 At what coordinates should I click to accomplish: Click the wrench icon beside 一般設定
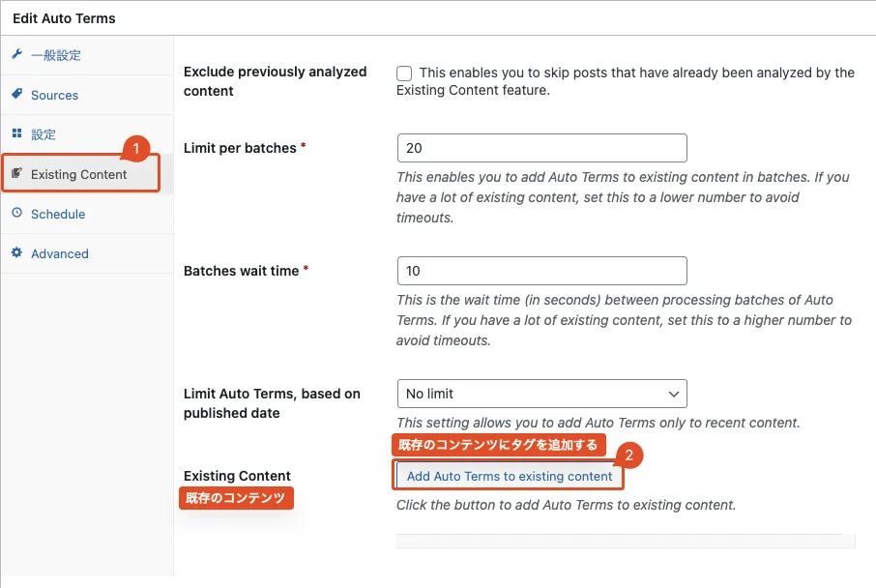pos(16,55)
